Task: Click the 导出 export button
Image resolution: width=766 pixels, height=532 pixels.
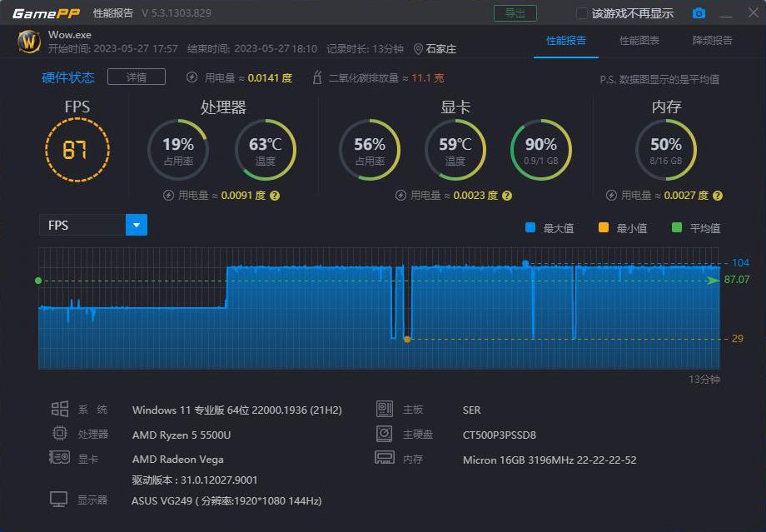Action: [x=515, y=13]
